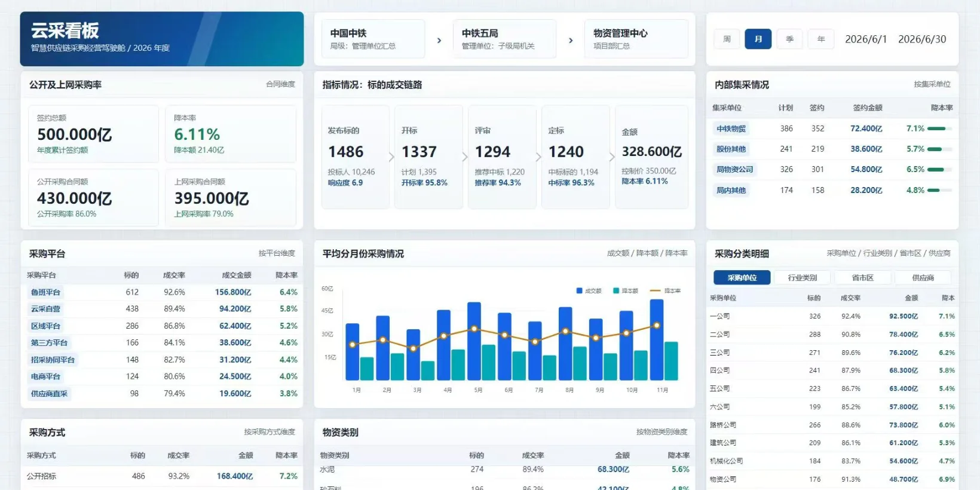Viewport: 980px width, 490px height.
Task: Select the 供应商 tab
Action: [x=923, y=278]
